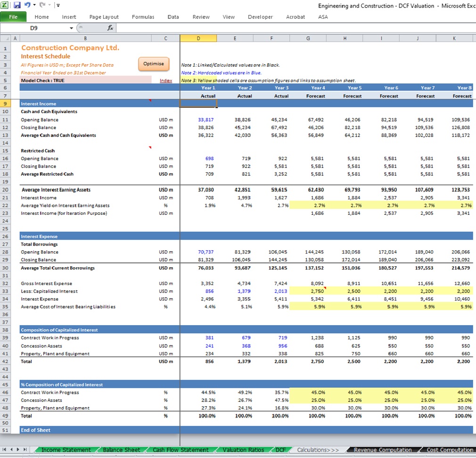The image size is (476, 458).
Task: Click Average Interest Earning Assets label
Action: tap(56, 190)
